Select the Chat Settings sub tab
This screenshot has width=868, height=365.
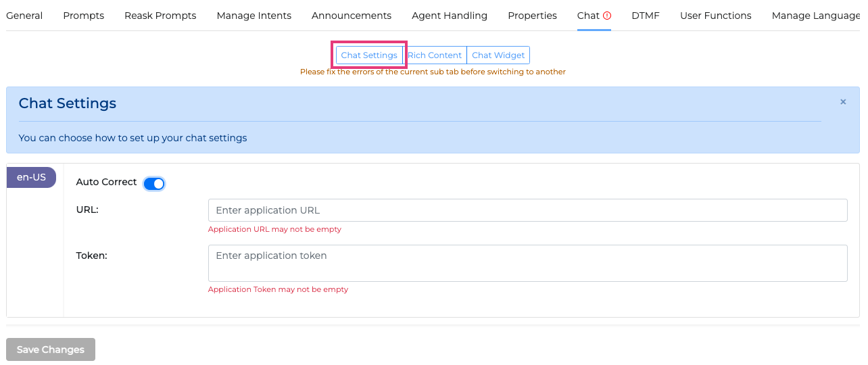point(369,55)
